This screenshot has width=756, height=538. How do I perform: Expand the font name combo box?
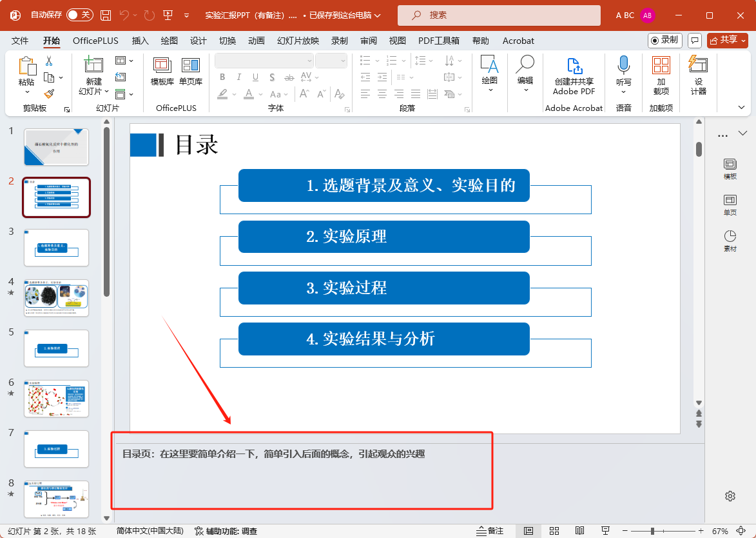(x=308, y=61)
